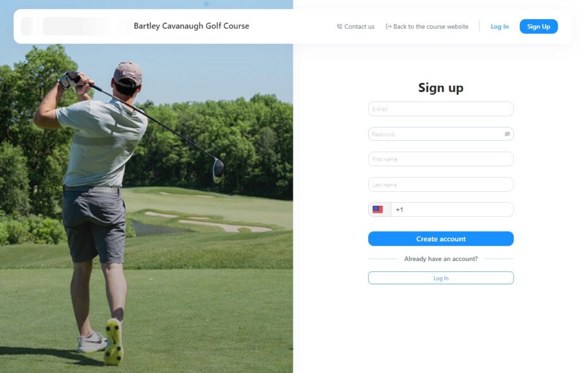Open the US flag country code selector
The image size is (588, 373).
click(x=380, y=209)
